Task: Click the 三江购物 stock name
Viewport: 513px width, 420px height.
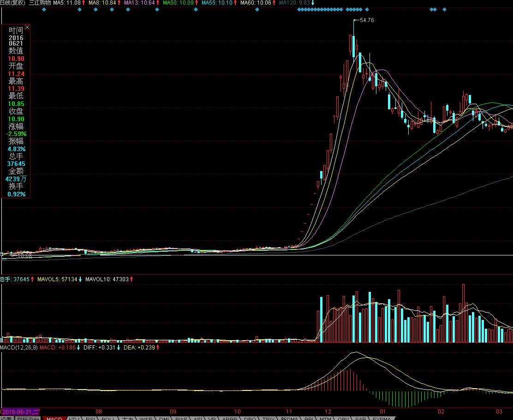Action: [40, 3]
